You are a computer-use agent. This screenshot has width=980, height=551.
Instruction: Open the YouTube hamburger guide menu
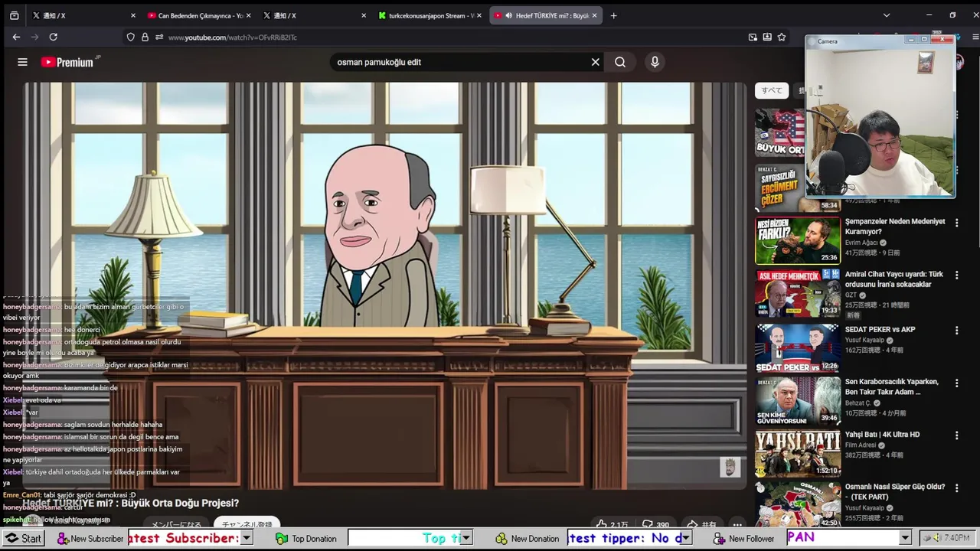(x=22, y=62)
